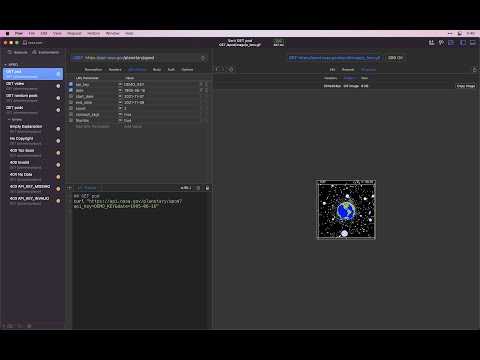Open the Description tab
Viewport: 480px width, 360px height.
click(93, 70)
